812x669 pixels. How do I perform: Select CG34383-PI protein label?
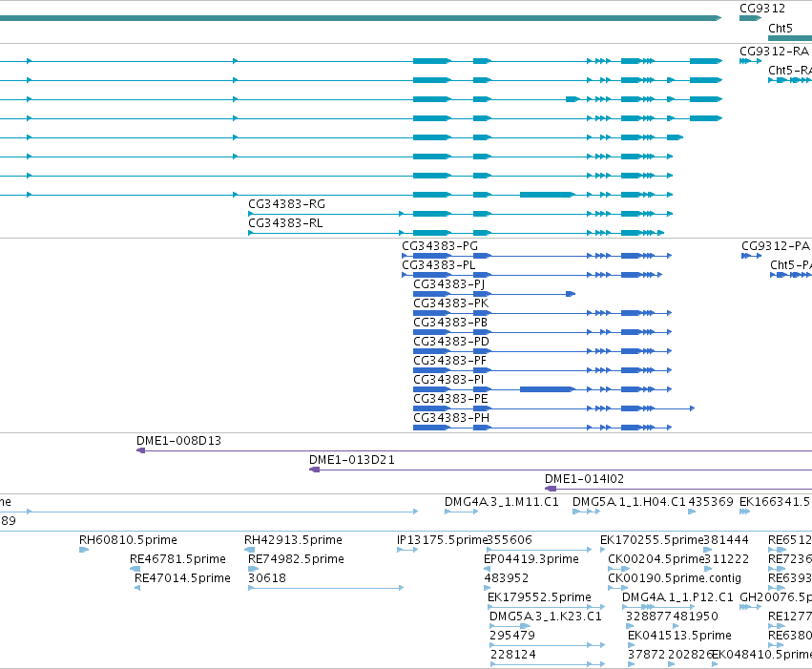click(448, 380)
